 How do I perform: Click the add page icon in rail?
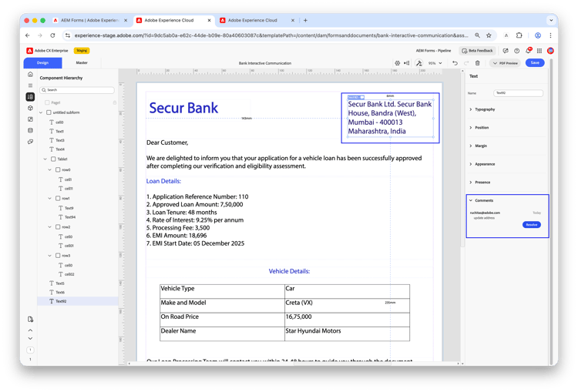30,319
